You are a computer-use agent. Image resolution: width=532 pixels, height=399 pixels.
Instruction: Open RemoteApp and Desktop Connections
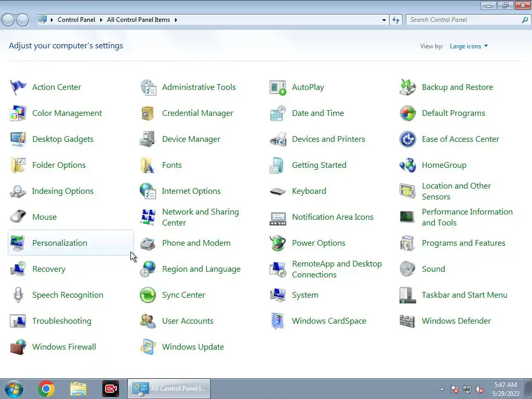coord(337,269)
